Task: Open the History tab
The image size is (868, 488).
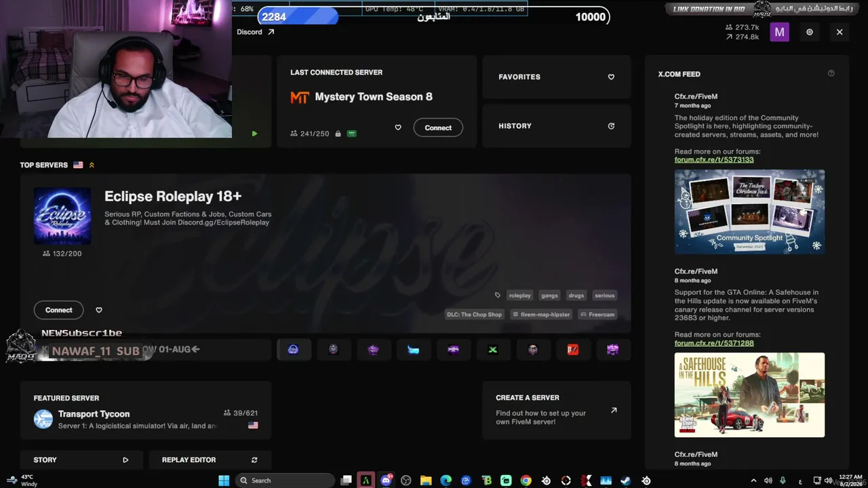Action: tap(556, 126)
